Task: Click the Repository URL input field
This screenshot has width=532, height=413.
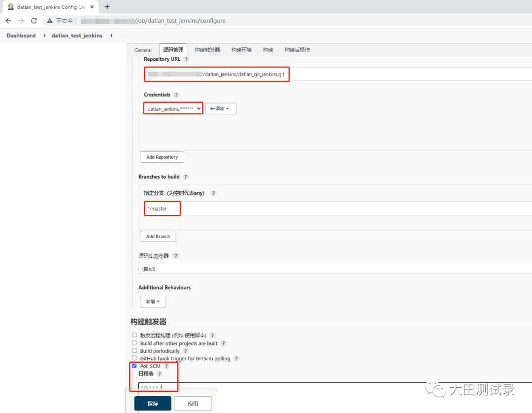Action: click(338, 74)
